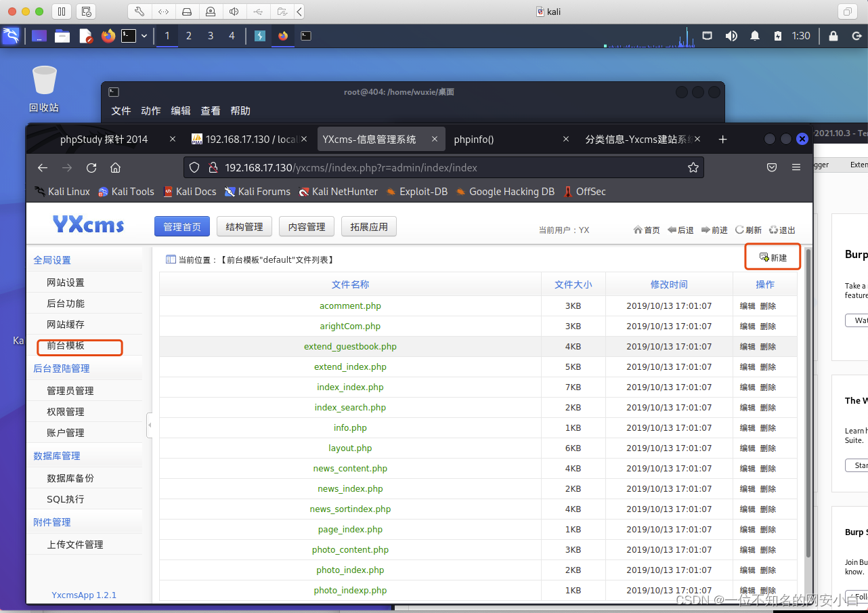868x613 pixels.
Task: Open 网站设置 in the sidebar
Action: tap(66, 282)
